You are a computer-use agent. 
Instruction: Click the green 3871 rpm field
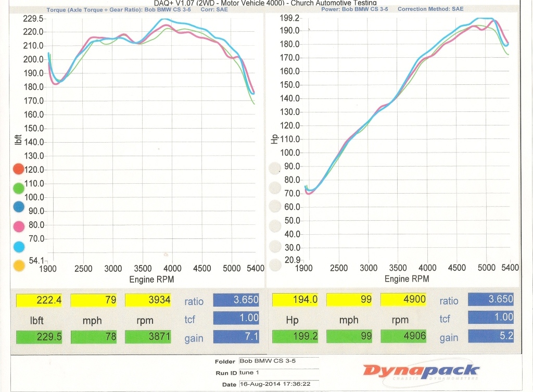click(x=147, y=337)
